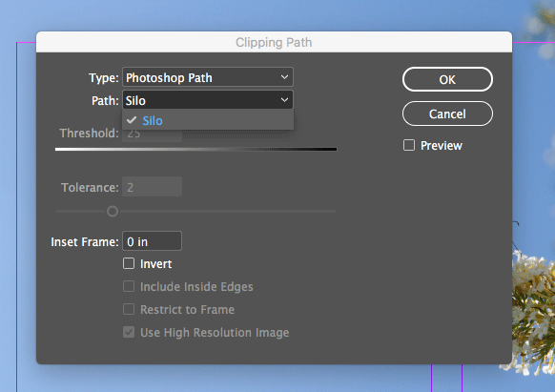This screenshot has width=555, height=392.
Task: Click the Tolerance value field
Action: 153,187
